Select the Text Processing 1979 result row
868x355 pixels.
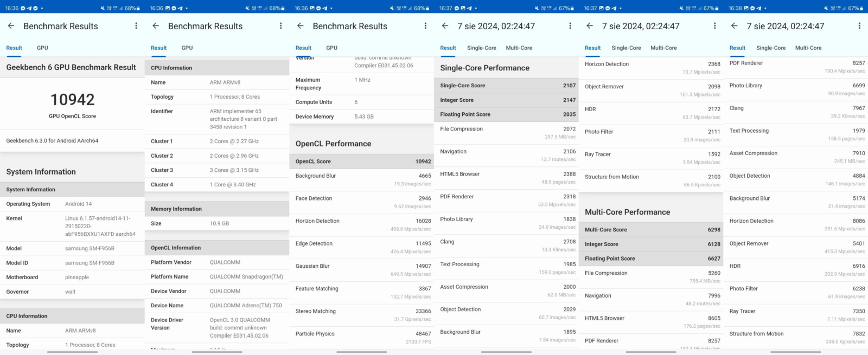point(796,134)
